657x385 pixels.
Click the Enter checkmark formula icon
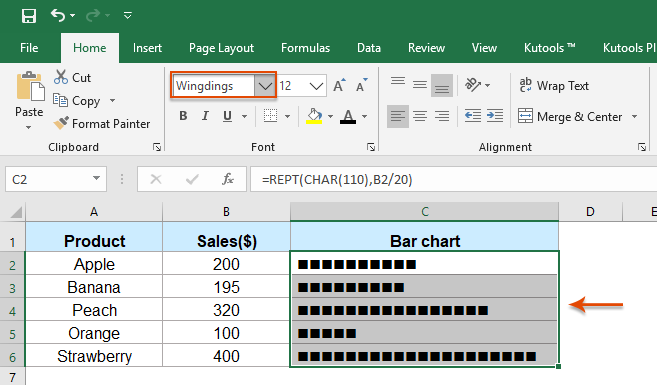(x=192, y=179)
